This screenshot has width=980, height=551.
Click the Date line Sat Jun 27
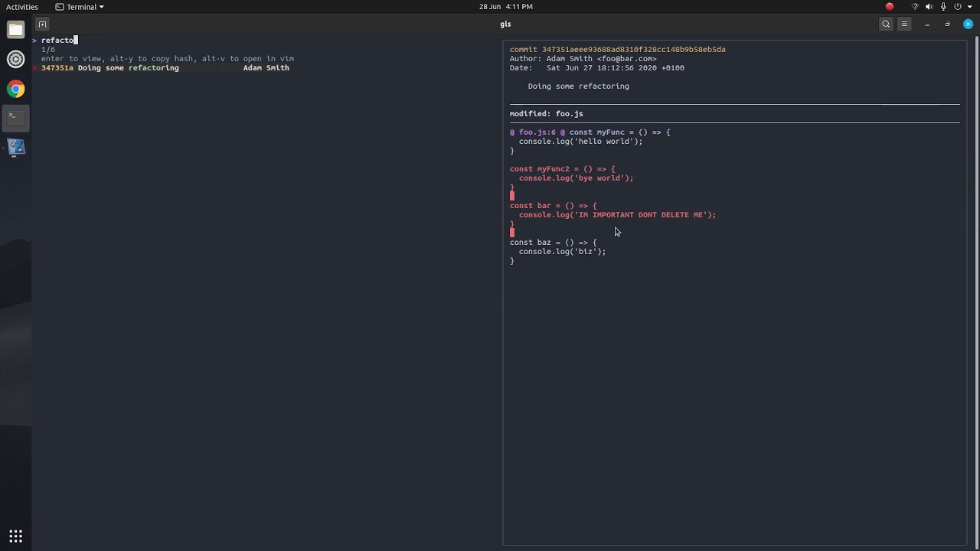(597, 67)
